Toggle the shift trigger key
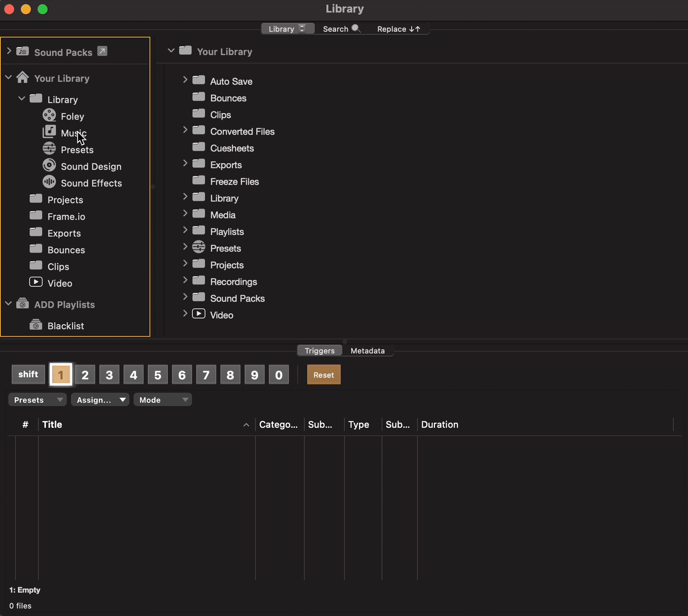 [28, 374]
